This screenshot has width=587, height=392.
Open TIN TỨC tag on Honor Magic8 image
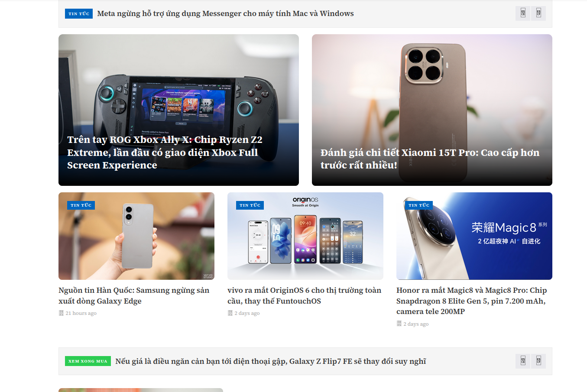[419, 205]
